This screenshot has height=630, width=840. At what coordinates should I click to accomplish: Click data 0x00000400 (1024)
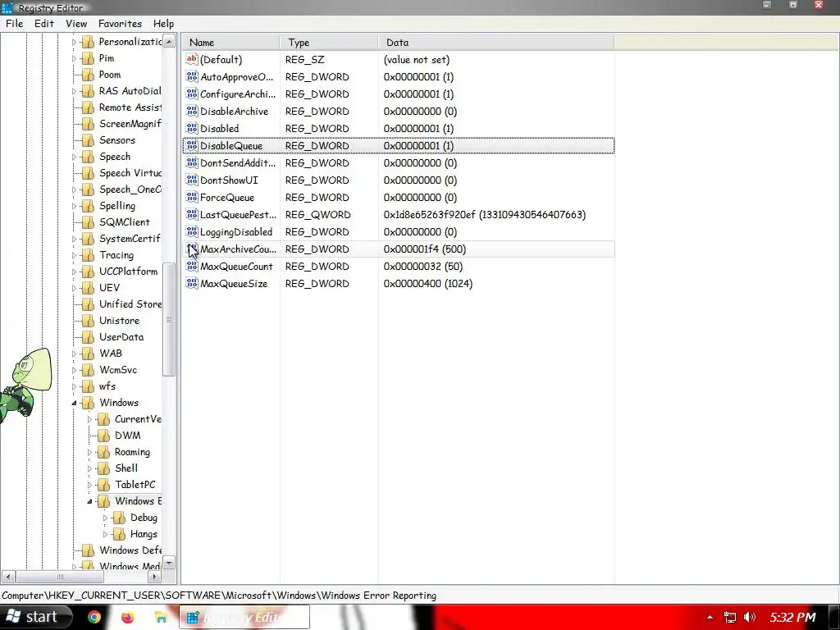428,283
